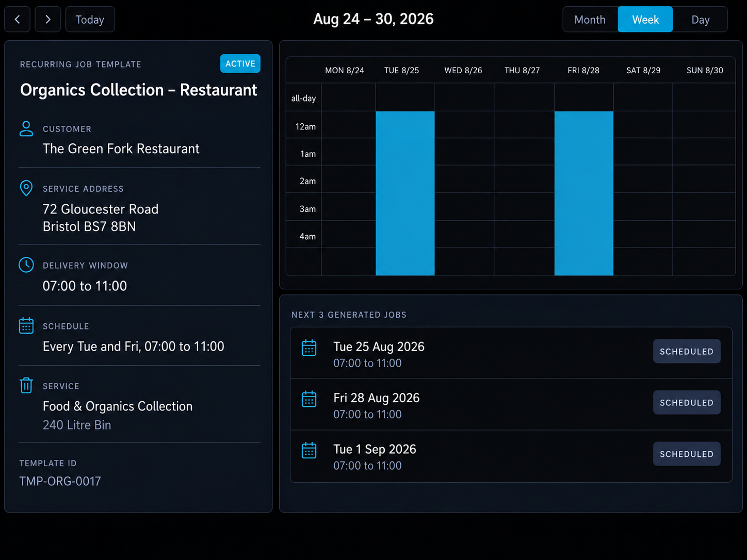Select the MON 8/24 column header

(345, 70)
